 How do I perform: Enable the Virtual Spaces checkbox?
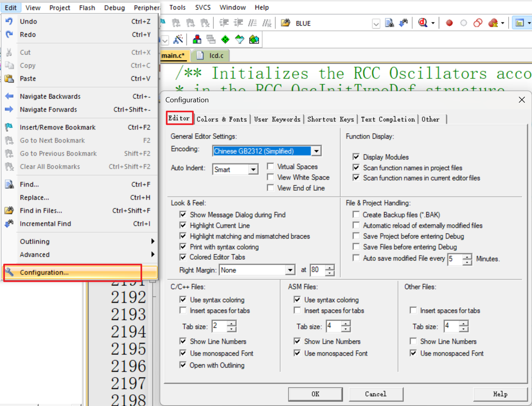(271, 167)
